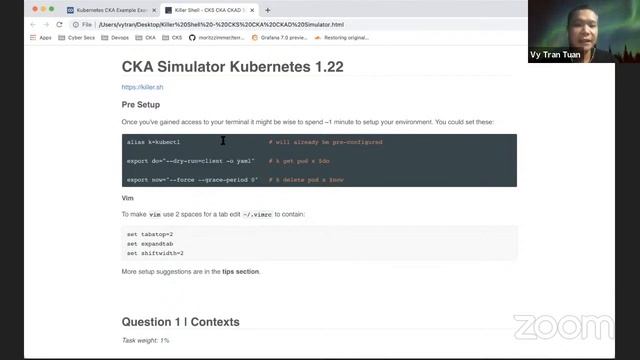640x360 pixels.
Task: Open the CKA bookmark folder
Action: (145, 38)
